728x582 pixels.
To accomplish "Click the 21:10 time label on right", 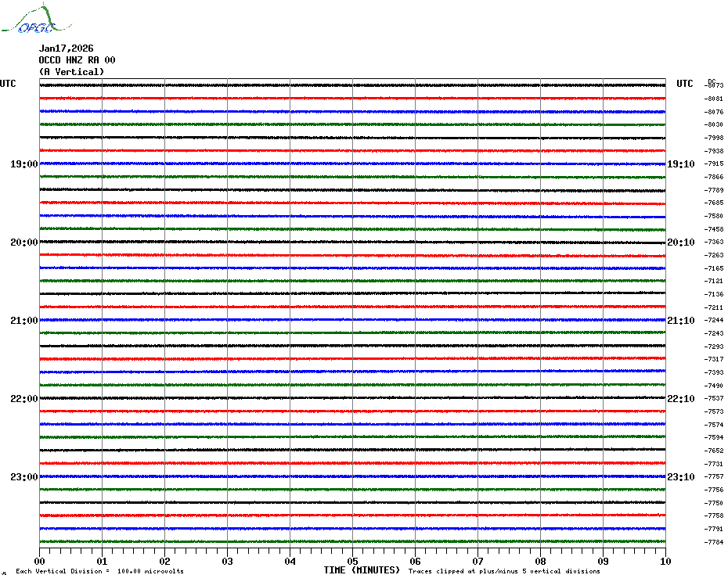I will [x=680, y=321].
